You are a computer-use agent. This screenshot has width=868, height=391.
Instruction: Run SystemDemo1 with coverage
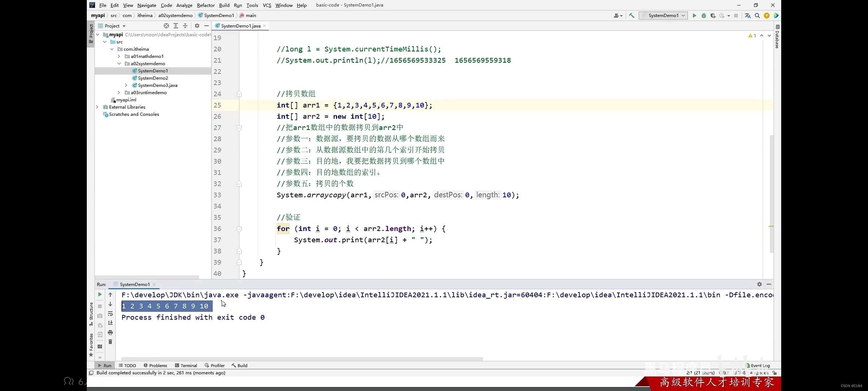713,16
